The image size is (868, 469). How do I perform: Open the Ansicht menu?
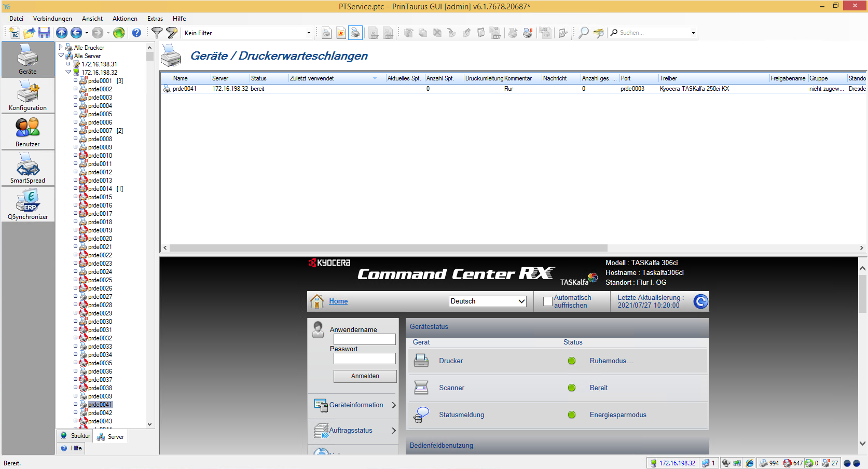pos(92,19)
